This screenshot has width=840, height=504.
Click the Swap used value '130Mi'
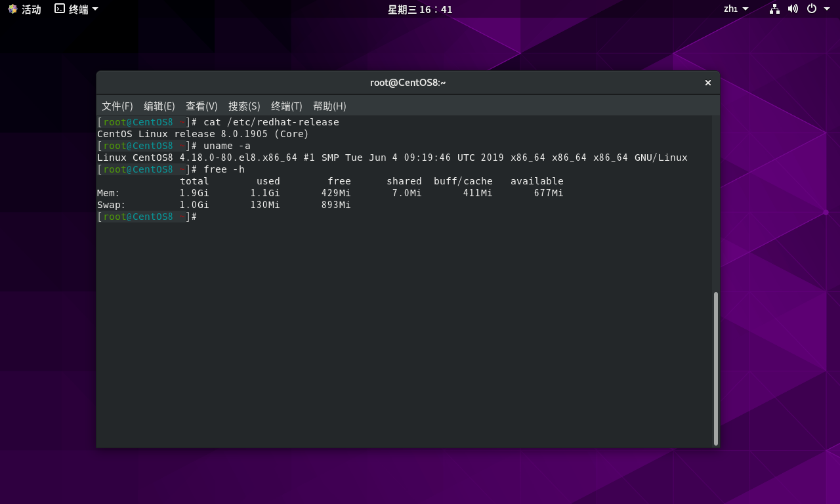pyautogui.click(x=265, y=205)
